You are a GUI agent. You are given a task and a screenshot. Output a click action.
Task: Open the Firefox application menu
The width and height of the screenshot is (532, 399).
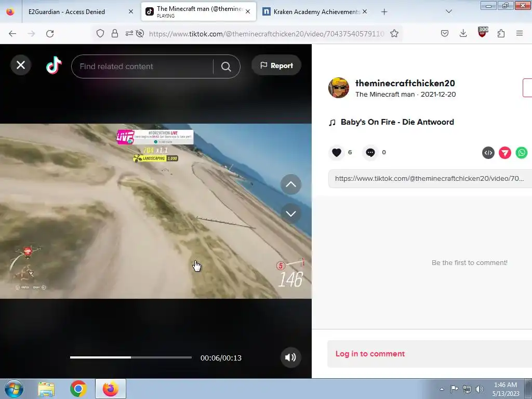(x=520, y=33)
